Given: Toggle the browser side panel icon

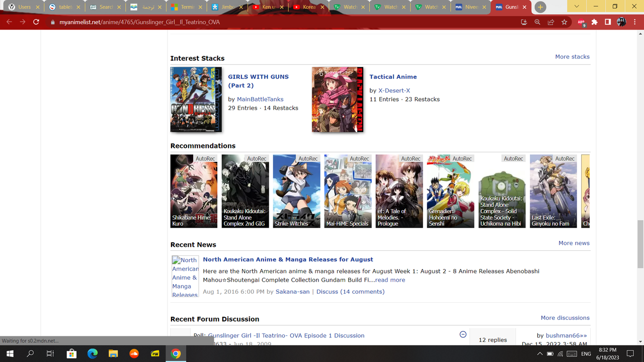Looking at the screenshot, I should click(x=608, y=22).
